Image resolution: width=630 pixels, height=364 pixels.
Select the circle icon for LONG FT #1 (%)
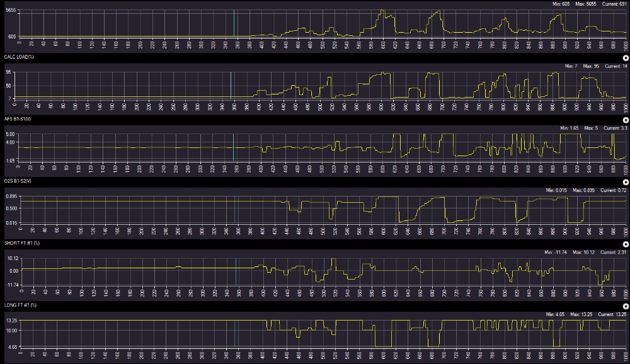point(626,305)
